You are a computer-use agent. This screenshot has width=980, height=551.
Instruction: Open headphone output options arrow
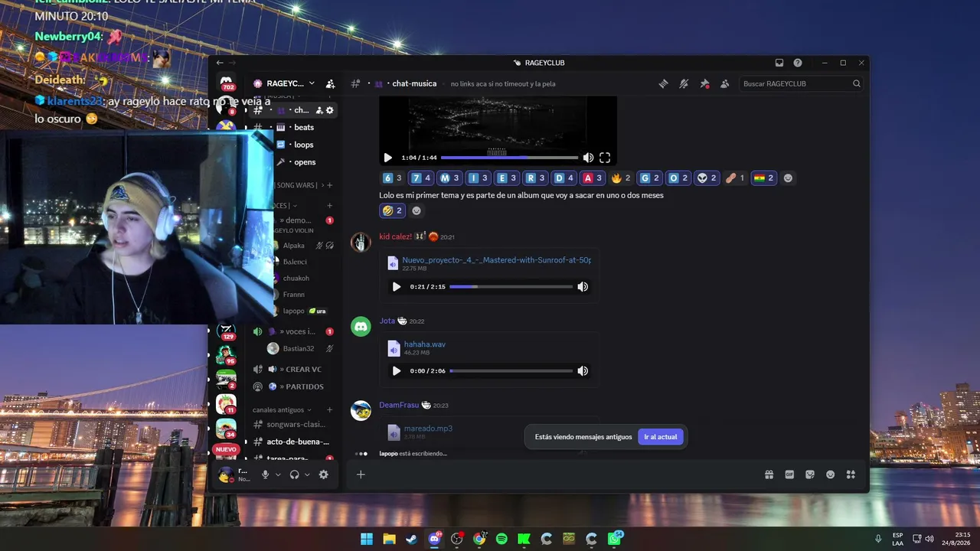307,474
